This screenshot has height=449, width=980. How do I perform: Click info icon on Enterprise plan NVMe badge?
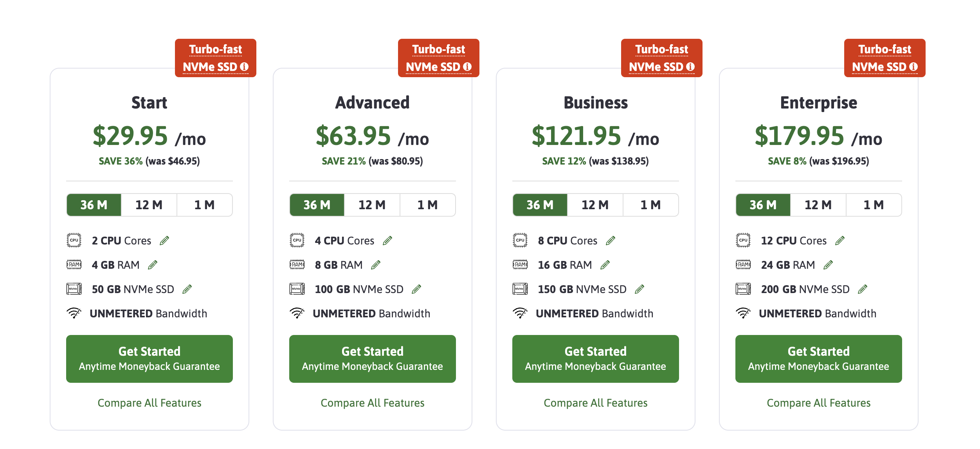[x=913, y=67]
